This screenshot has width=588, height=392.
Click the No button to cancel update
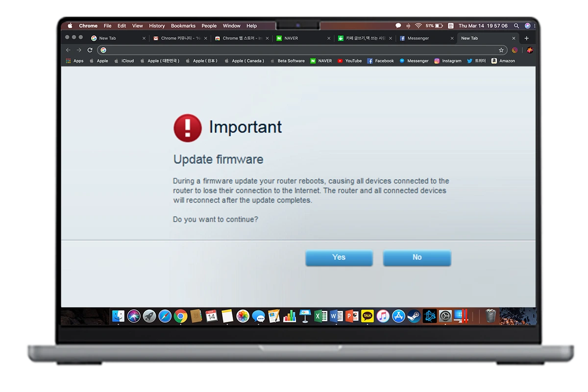tap(416, 258)
